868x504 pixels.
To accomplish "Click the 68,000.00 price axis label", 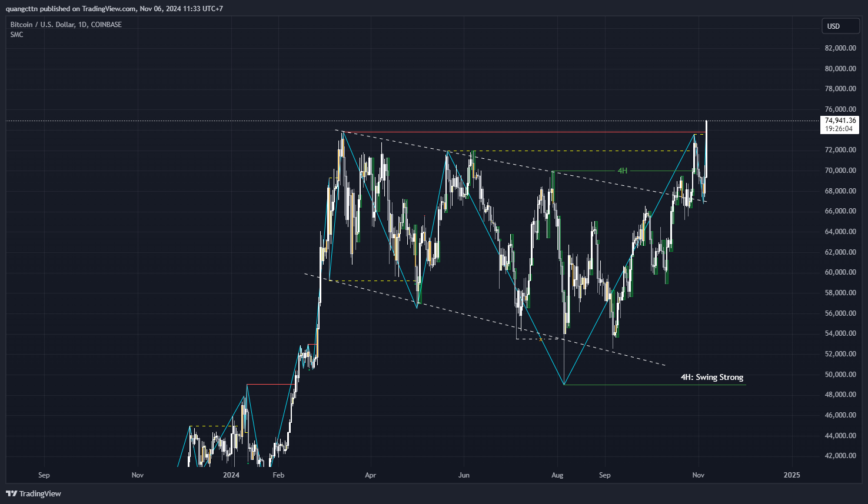I will click(x=840, y=191).
